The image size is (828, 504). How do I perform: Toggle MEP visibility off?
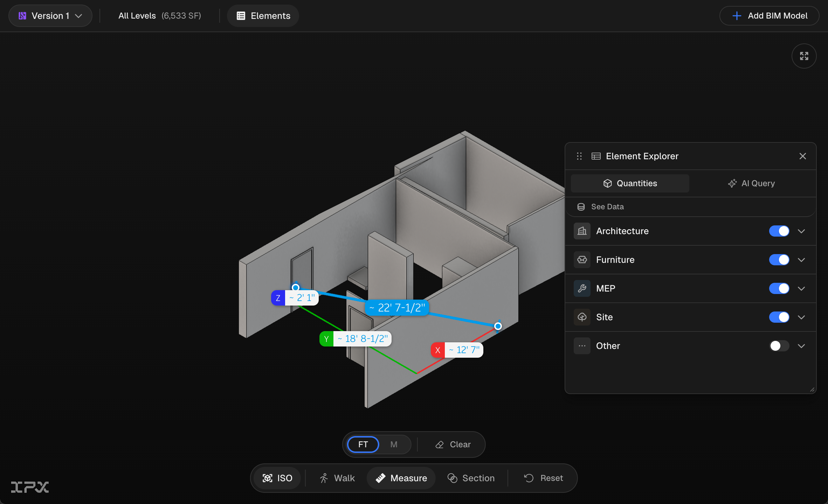coord(779,288)
